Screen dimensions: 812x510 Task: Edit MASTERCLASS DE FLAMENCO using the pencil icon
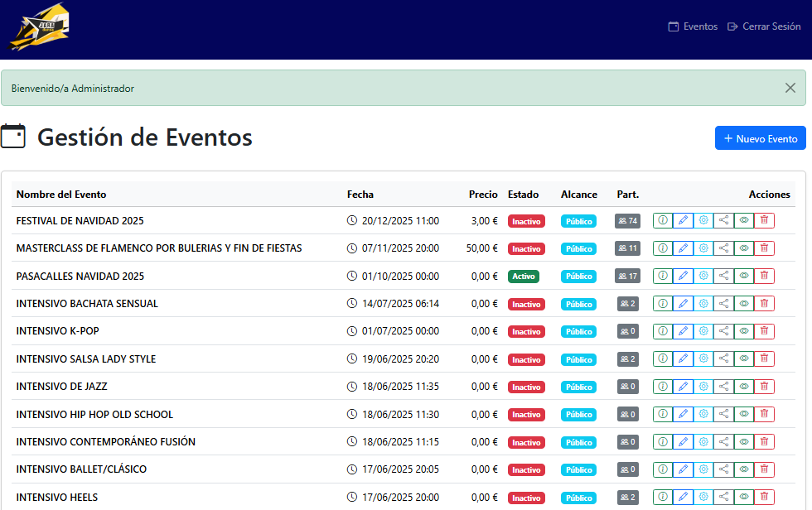pyautogui.click(x=683, y=248)
